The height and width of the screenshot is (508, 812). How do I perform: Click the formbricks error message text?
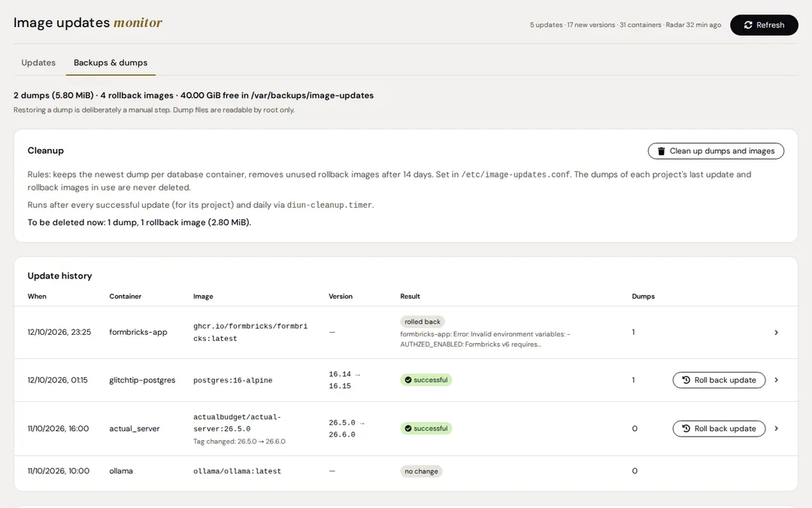pyautogui.click(x=485, y=339)
